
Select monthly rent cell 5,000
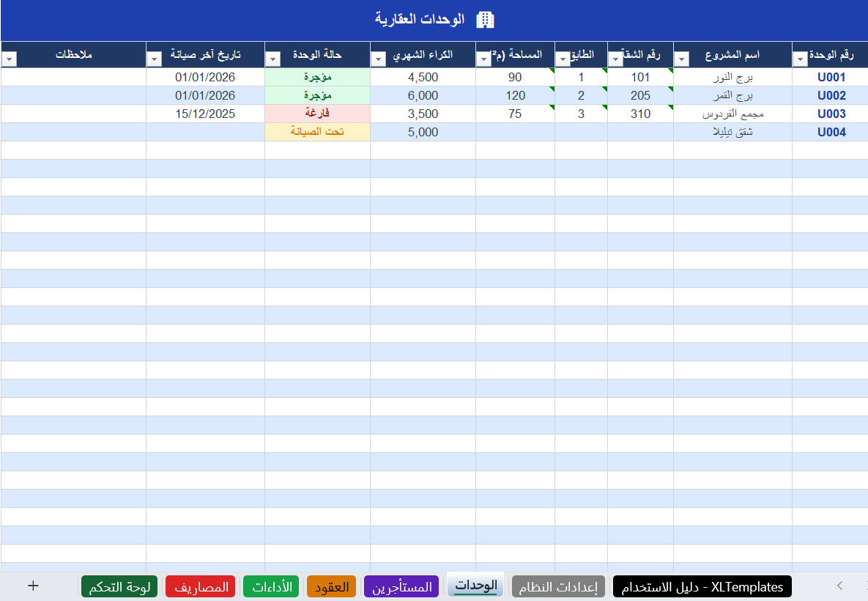(x=423, y=132)
